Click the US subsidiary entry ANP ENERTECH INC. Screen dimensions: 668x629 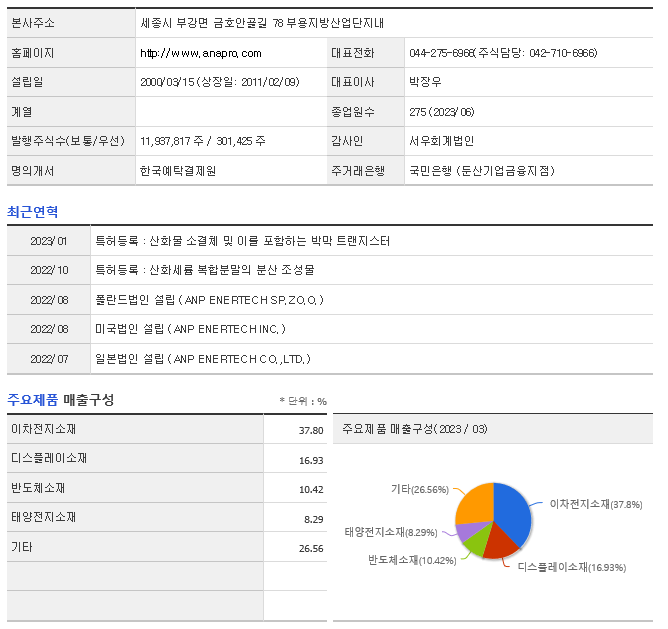pos(190,329)
